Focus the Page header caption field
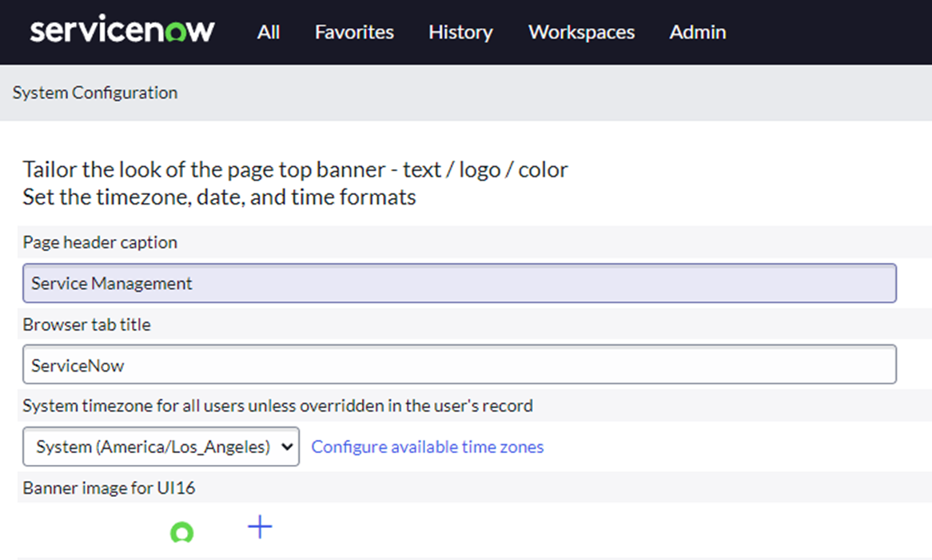 (x=459, y=284)
